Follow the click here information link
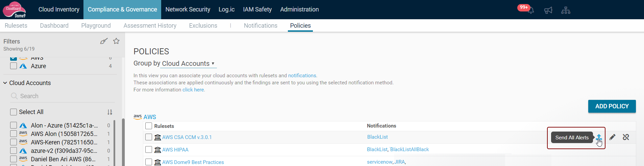This screenshot has height=166, width=644. pos(193,90)
